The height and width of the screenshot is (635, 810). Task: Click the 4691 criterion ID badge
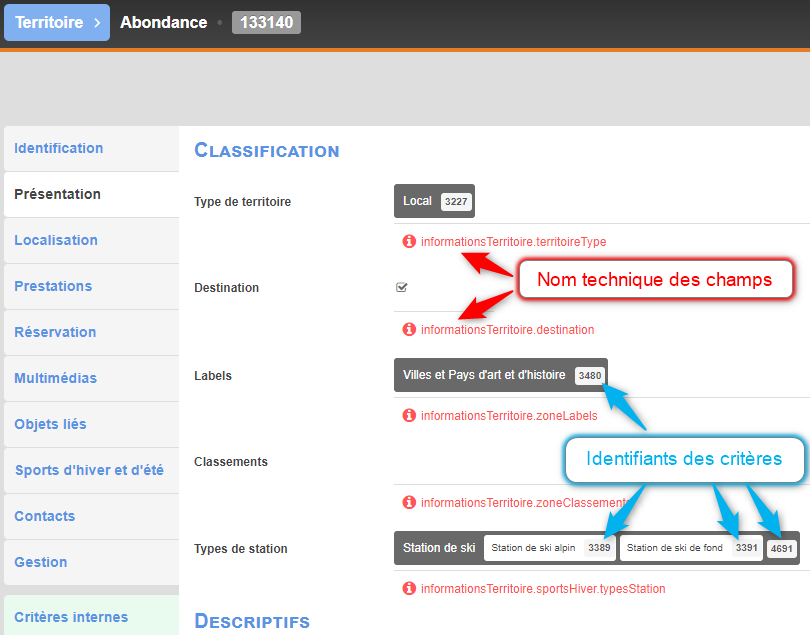(x=781, y=549)
